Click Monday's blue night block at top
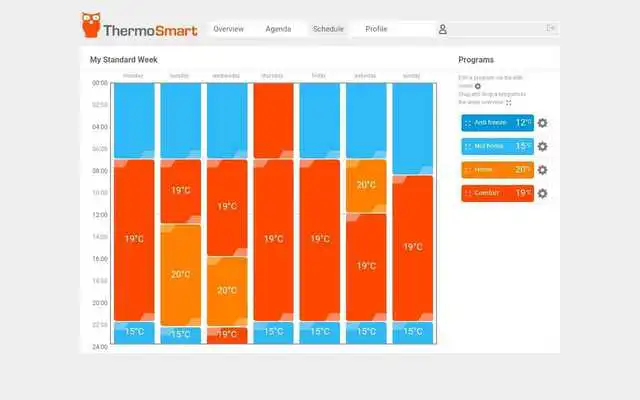This screenshot has height=400, width=640. pos(134,120)
